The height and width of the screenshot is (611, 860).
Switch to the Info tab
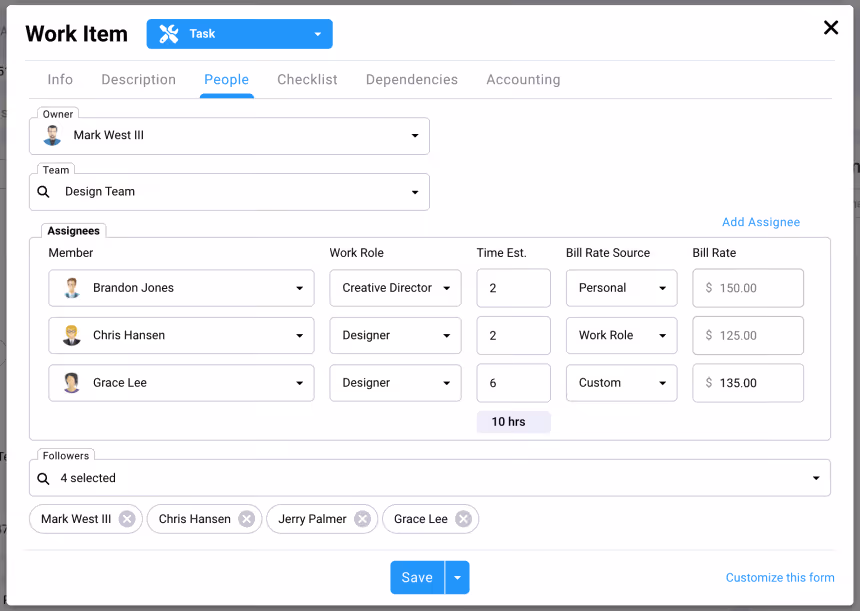60,80
